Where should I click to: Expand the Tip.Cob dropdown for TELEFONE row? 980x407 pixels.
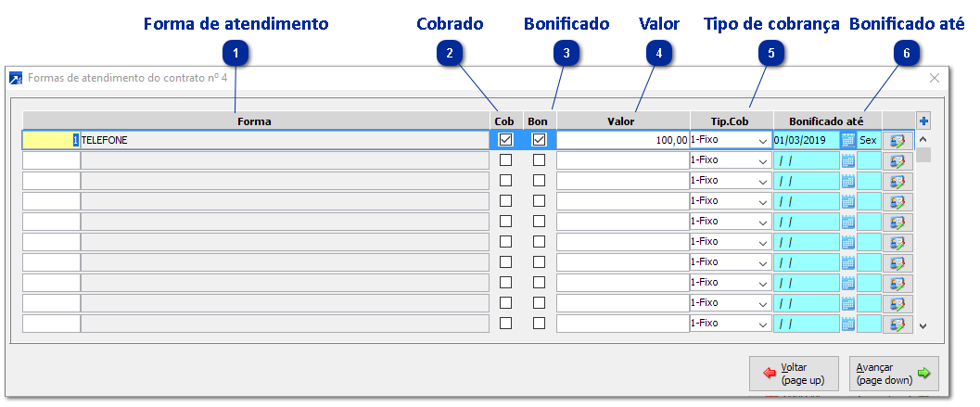pyautogui.click(x=763, y=140)
